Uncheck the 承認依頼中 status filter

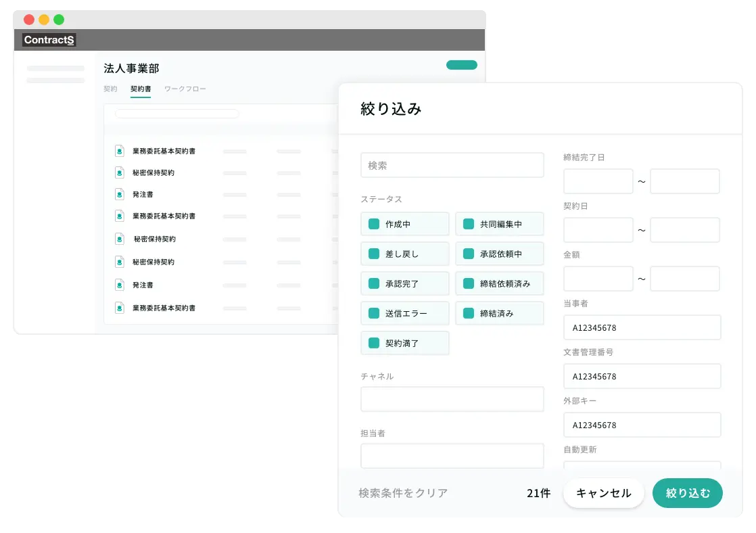(x=468, y=254)
